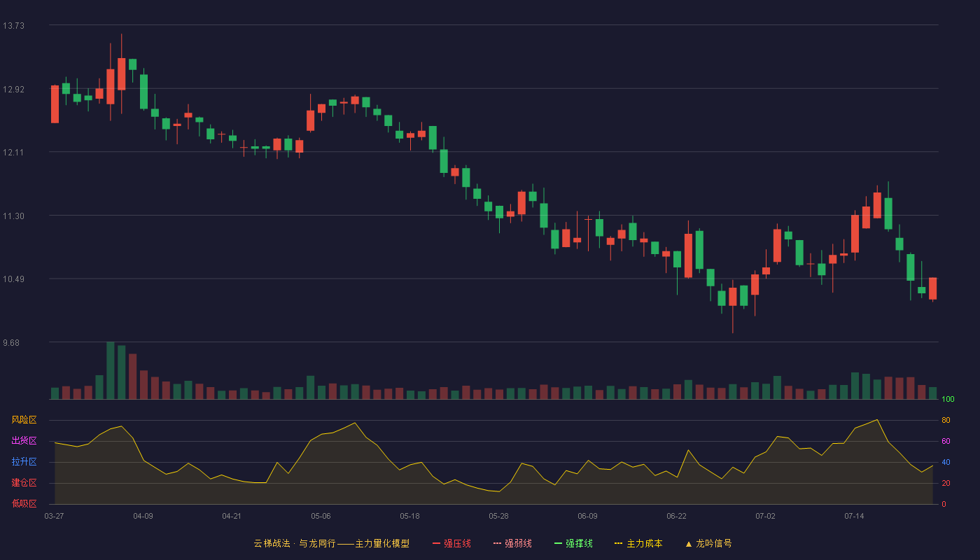
Task: Click the tallest green volume bar
Action: point(111,370)
